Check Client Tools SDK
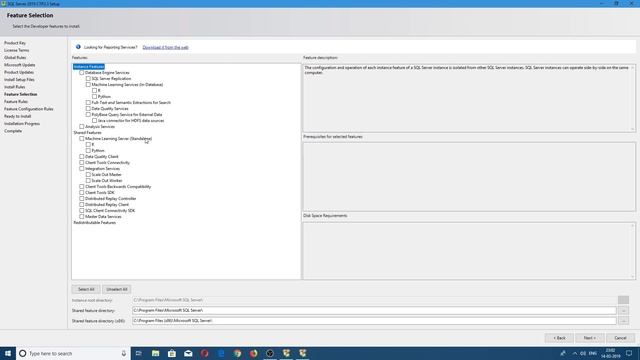 82,192
